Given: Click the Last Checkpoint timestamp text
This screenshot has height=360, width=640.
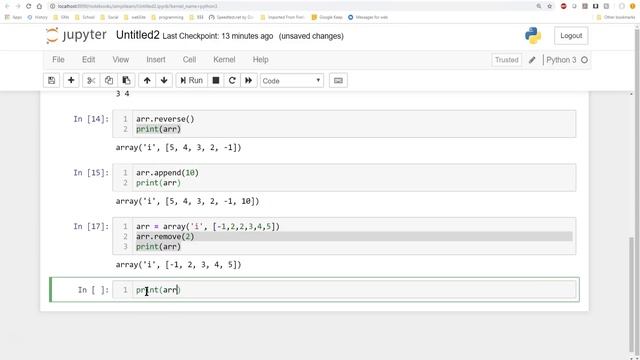Looking at the screenshot, I should 218,36.
